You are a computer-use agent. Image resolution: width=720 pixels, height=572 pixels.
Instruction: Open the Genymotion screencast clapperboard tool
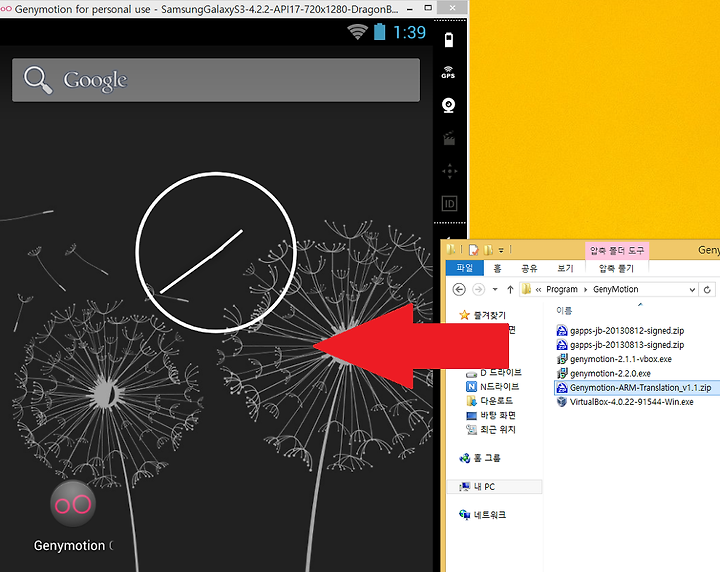[x=449, y=138]
